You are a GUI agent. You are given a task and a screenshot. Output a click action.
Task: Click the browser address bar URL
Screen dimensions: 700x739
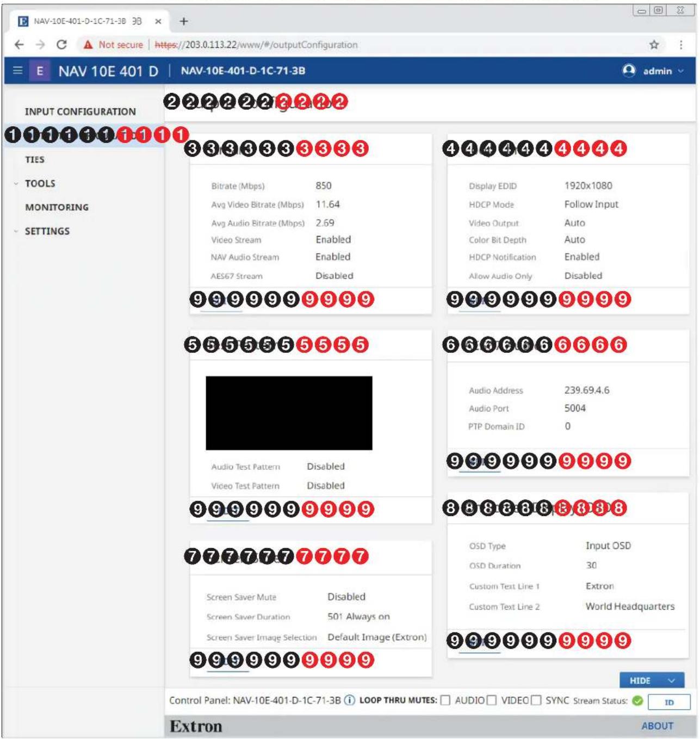(256, 45)
